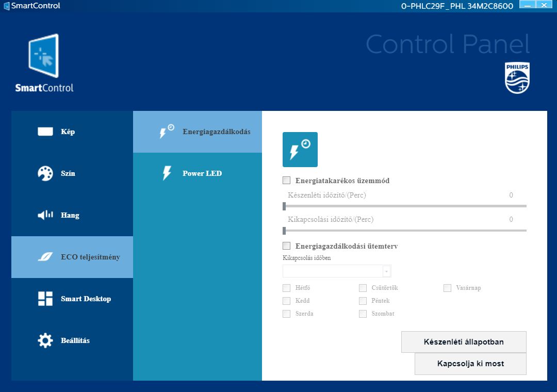The width and height of the screenshot is (557, 392).
Task: Check the Kedd checkbox
Action: click(286, 301)
